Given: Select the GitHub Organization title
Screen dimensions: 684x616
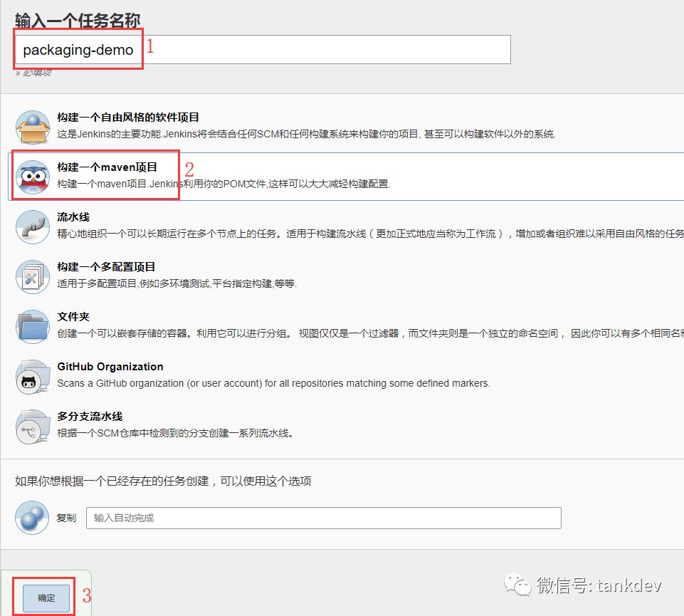Looking at the screenshot, I should [x=110, y=366].
